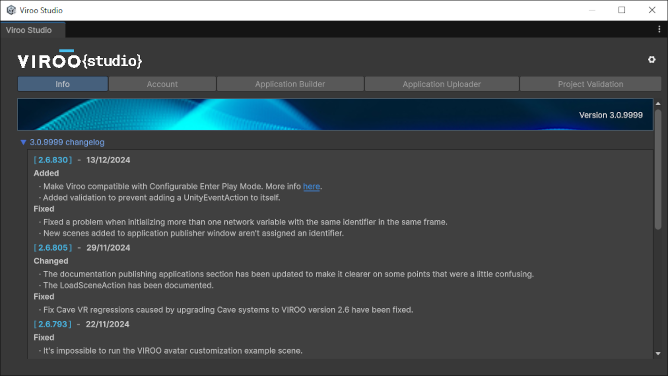Click the 2.6.793 version link

[52, 324]
